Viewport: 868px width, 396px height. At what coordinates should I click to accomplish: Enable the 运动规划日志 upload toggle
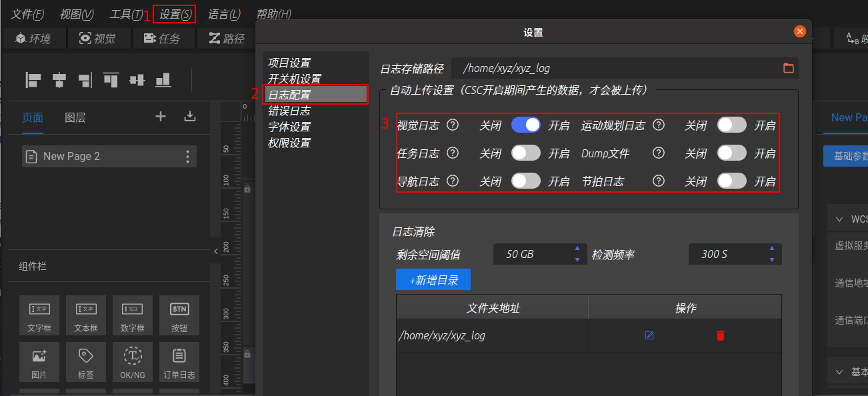732,125
